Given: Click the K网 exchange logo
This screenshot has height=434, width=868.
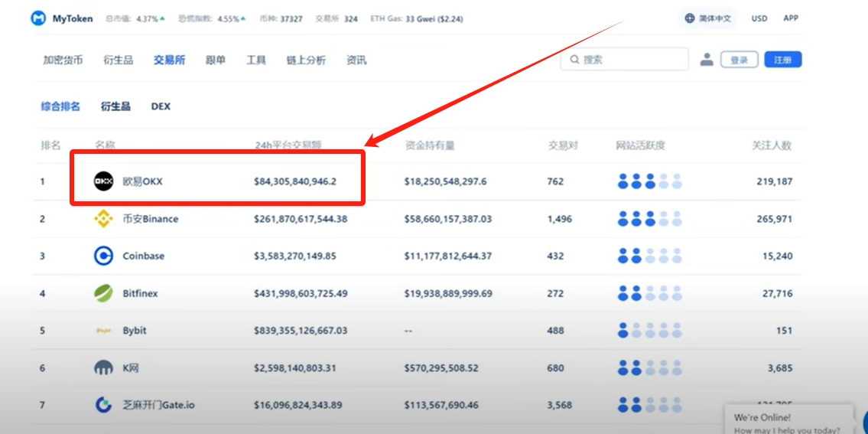Looking at the screenshot, I should pyautogui.click(x=103, y=368).
